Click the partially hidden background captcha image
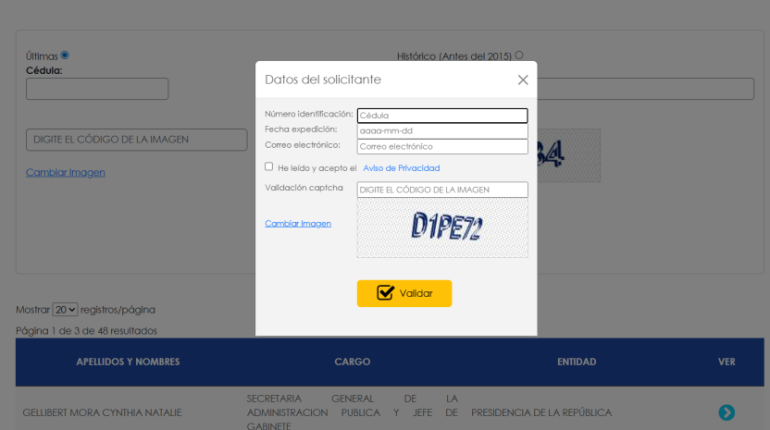 pos(569,156)
